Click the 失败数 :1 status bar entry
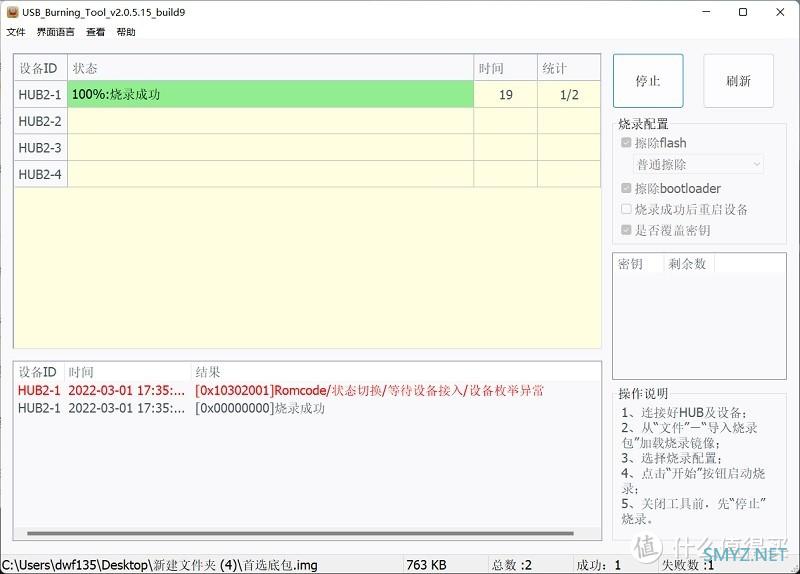The image size is (800, 574). click(x=688, y=565)
